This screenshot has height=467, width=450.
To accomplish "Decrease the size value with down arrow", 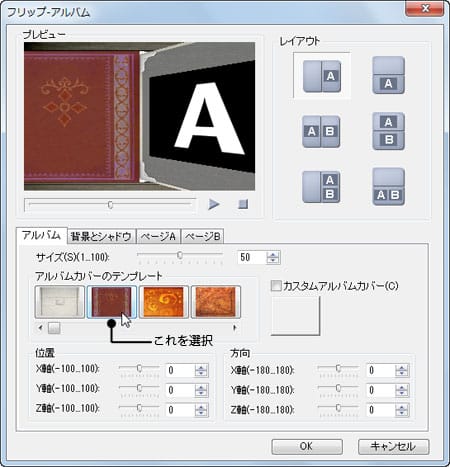I will coord(273,261).
